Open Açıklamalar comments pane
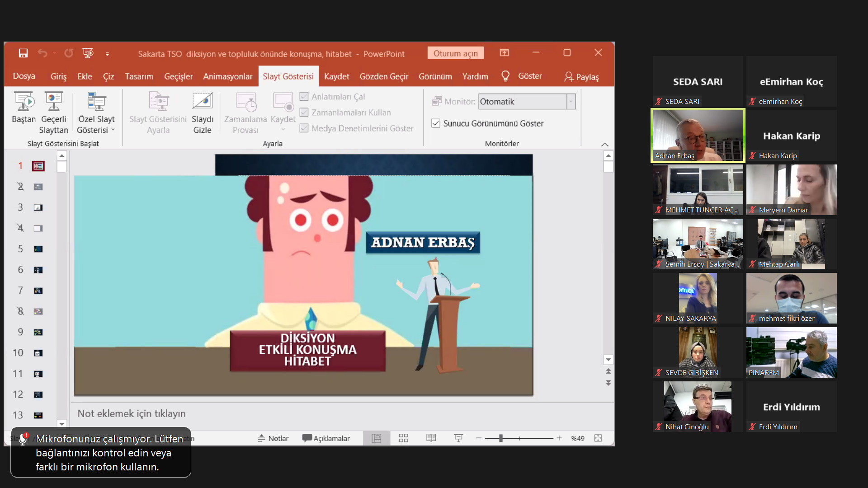Viewport: 868px width, 488px height. (326, 438)
